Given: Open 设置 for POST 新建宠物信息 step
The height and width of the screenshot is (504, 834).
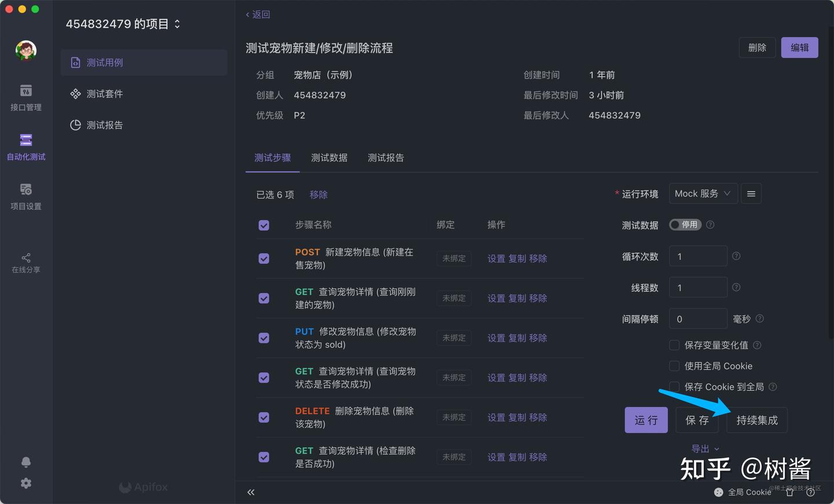Looking at the screenshot, I should (496, 259).
